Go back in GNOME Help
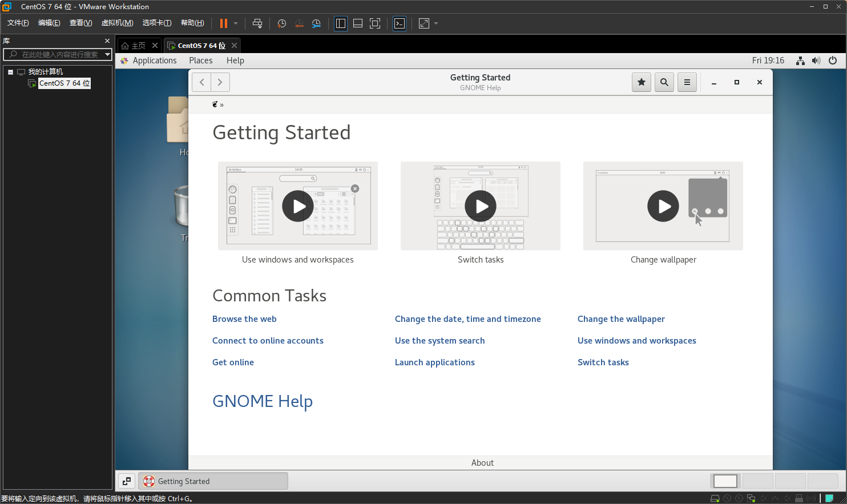847x504 pixels. point(201,82)
